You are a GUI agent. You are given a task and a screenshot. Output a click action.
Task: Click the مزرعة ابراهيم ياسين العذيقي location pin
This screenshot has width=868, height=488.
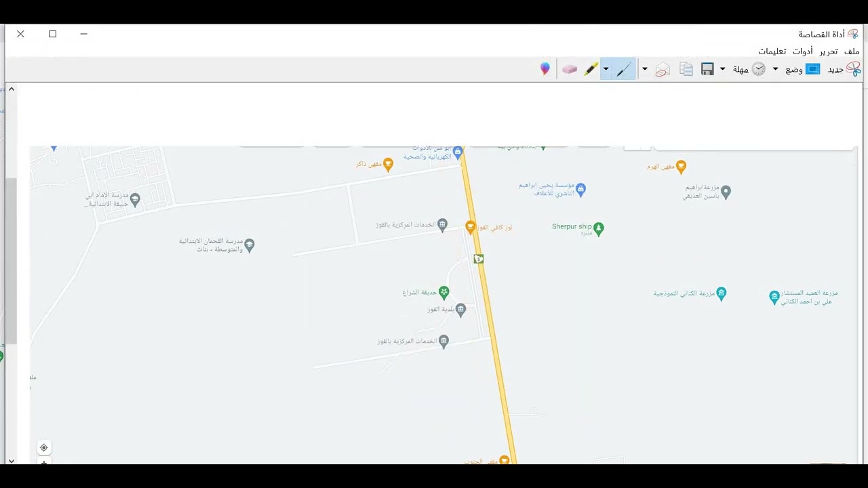point(726,192)
